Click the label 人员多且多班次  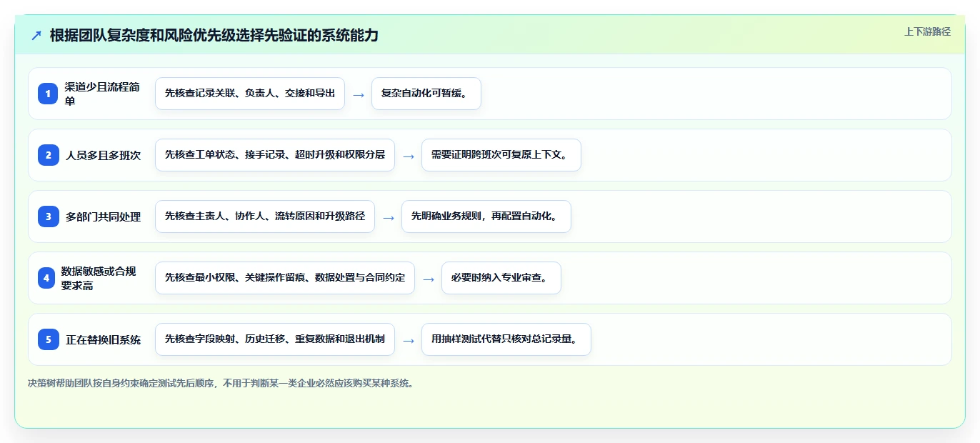[104, 155]
